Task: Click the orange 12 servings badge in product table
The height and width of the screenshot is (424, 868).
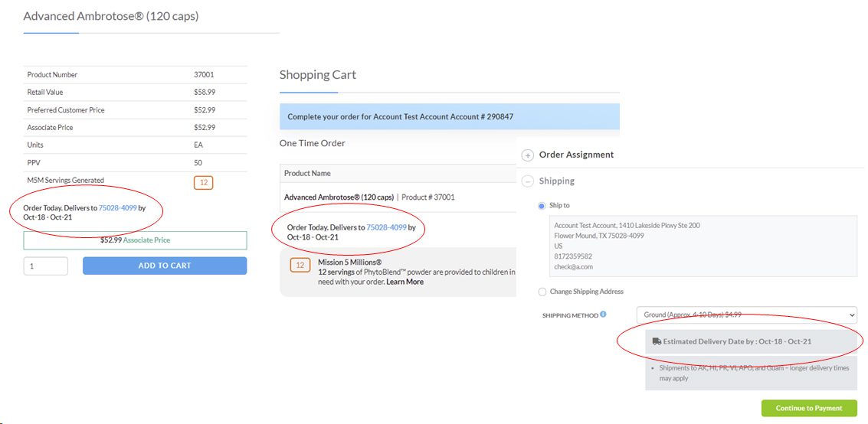Action: point(204,182)
